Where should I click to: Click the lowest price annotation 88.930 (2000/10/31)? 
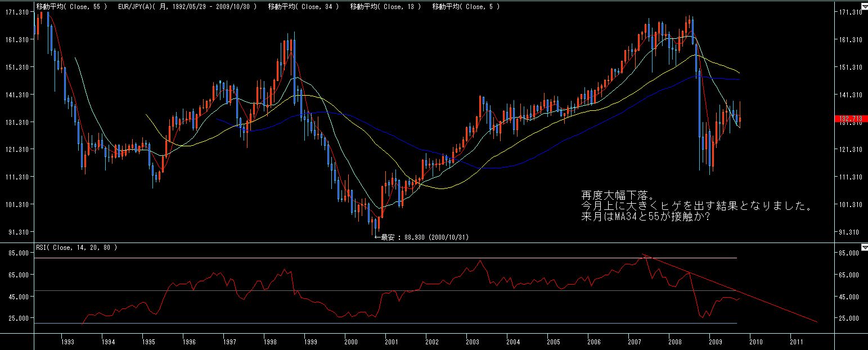421,237
